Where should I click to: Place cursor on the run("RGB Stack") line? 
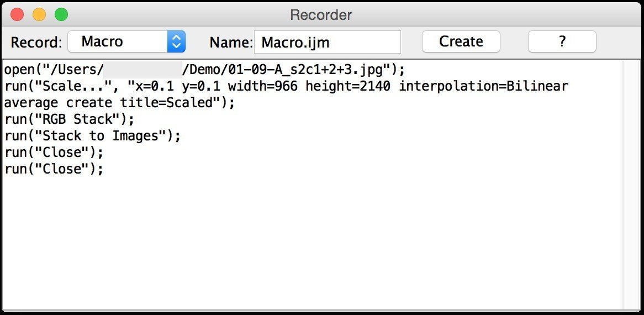click(x=69, y=119)
